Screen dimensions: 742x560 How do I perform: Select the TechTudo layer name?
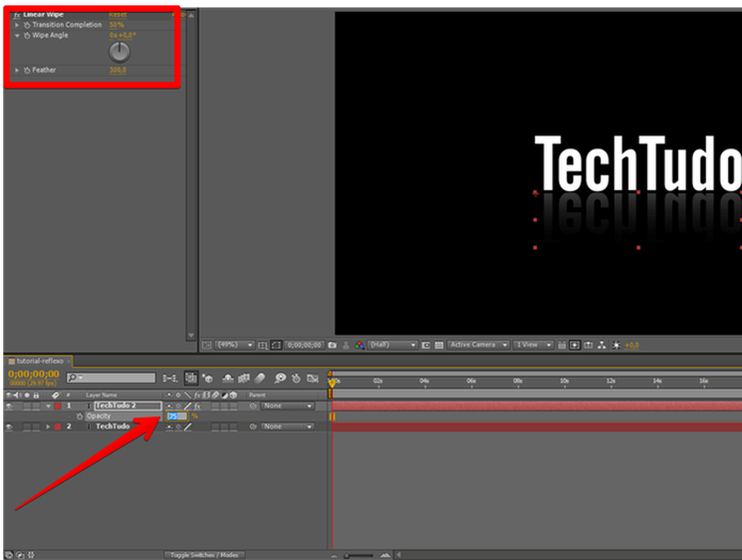(112, 427)
